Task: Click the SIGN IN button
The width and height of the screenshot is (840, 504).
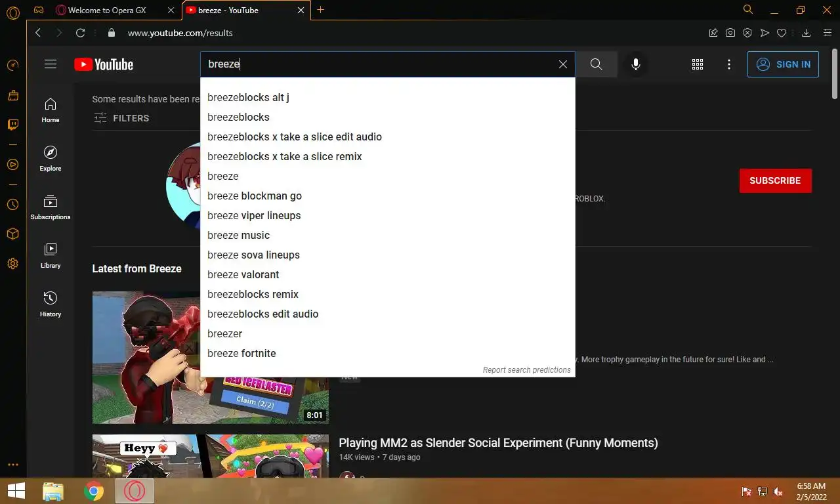Action: coord(783,64)
